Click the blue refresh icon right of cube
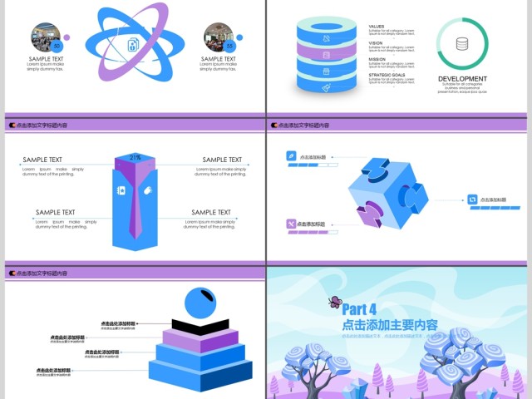The width and height of the screenshot is (532, 399). [472, 199]
